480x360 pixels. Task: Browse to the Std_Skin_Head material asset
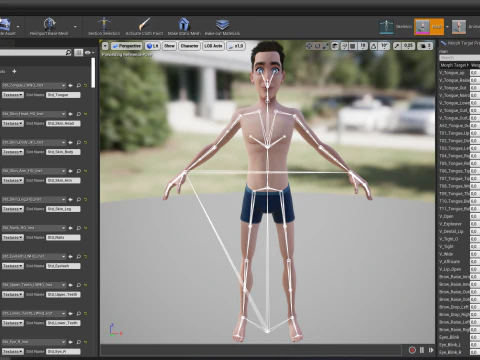pyautogui.click(x=79, y=114)
